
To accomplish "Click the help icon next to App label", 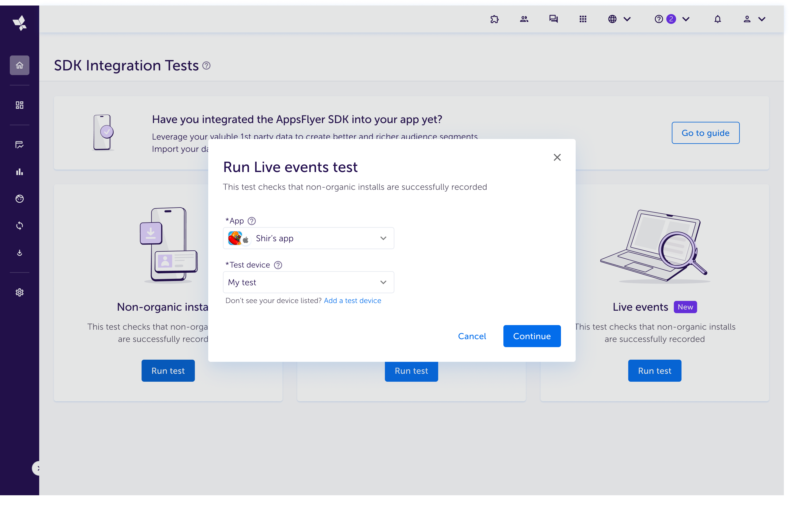I will click(251, 221).
